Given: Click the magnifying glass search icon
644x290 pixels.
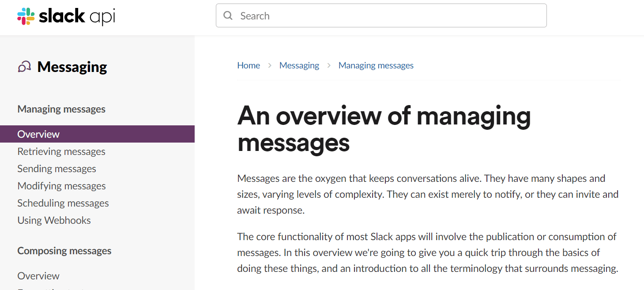Looking at the screenshot, I should pyautogui.click(x=228, y=15).
